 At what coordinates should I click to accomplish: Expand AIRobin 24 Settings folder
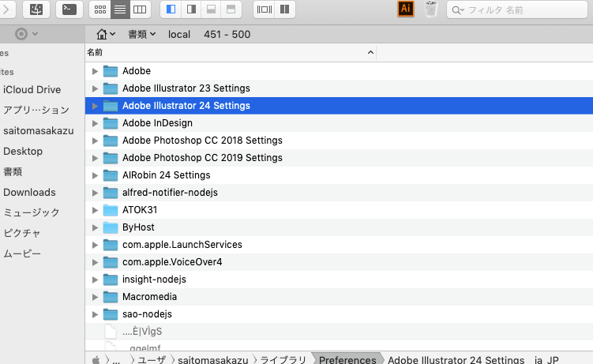click(95, 175)
